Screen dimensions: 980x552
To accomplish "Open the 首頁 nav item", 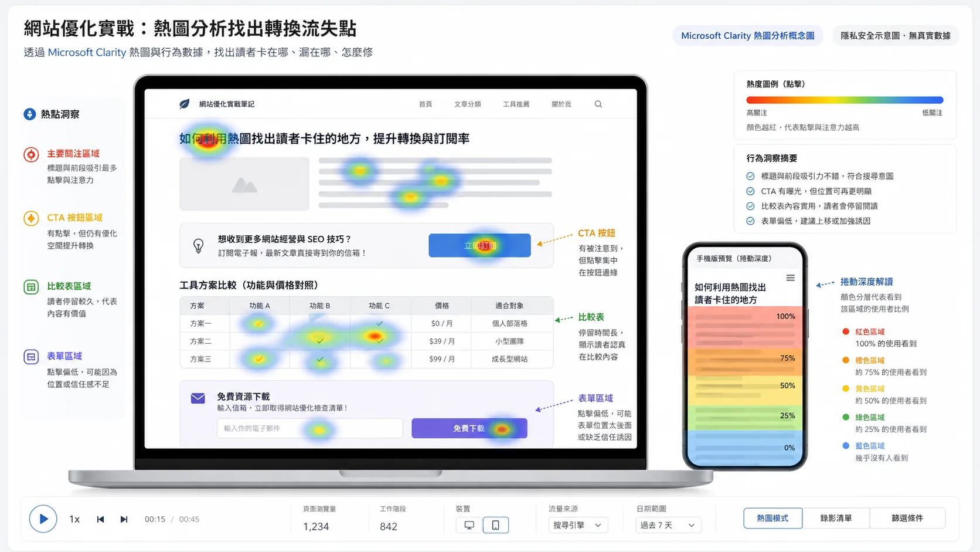I will [x=426, y=104].
